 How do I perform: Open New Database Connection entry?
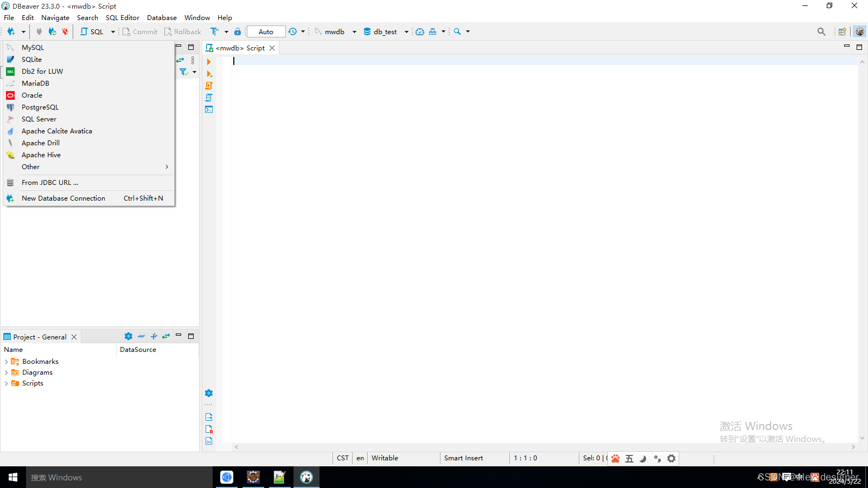(x=89, y=198)
